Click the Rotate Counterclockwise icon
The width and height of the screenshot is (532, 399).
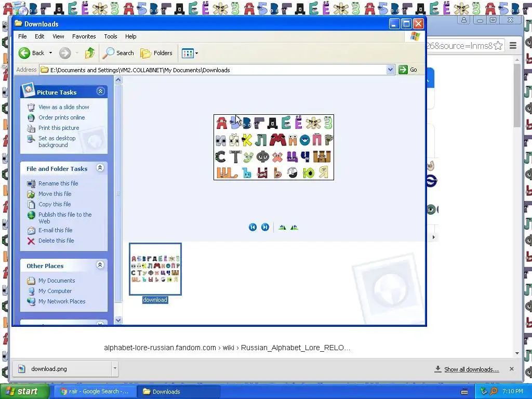[x=294, y=228]
